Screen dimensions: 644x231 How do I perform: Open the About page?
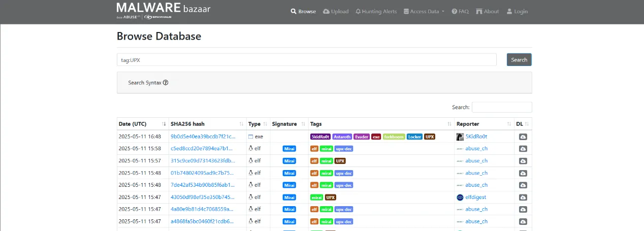(x=488, y=11)
